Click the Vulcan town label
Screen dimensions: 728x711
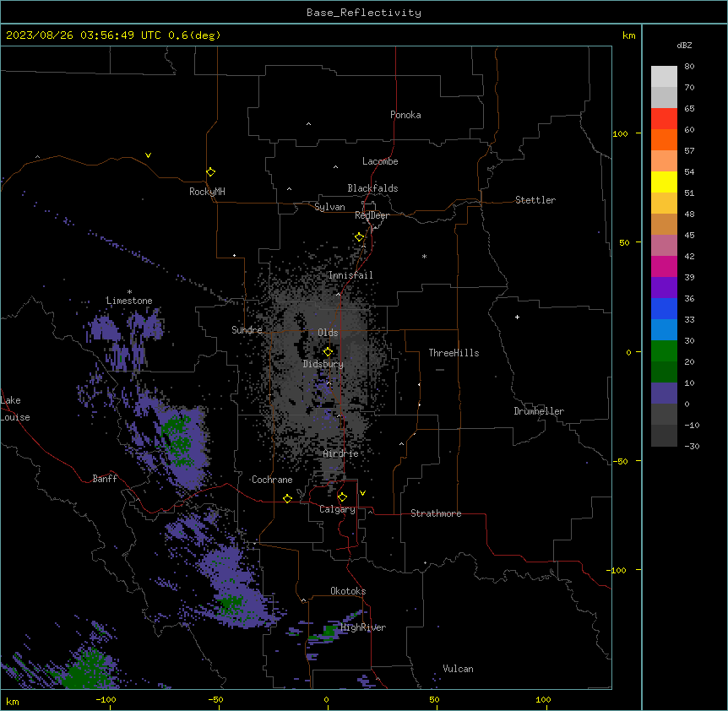[459, 669]
